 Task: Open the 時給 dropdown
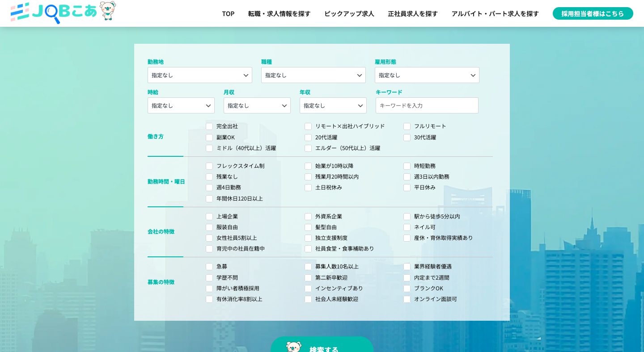pyautogui.click(x=181, y=105)
